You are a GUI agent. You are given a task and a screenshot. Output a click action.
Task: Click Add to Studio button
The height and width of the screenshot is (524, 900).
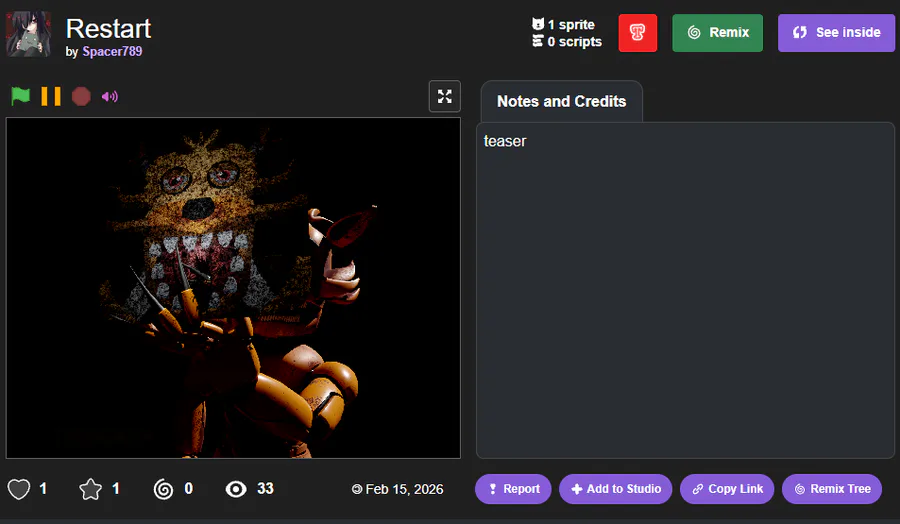[x=615, y=489]
